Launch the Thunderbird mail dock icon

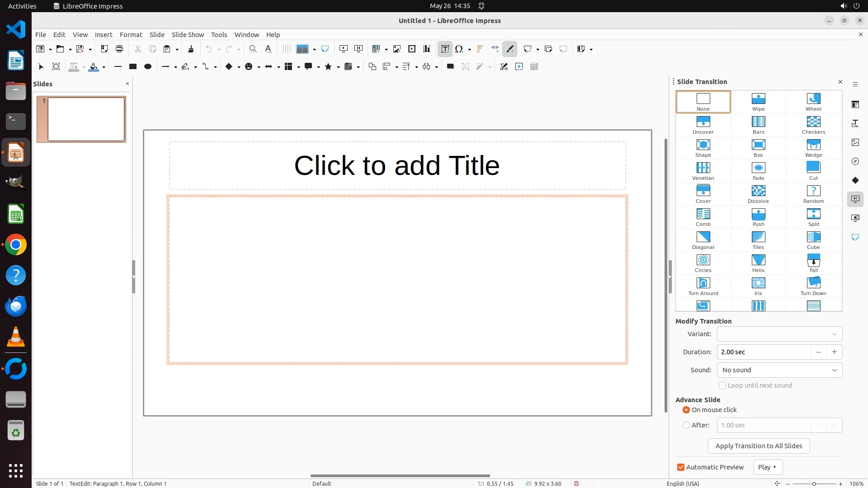16,306
